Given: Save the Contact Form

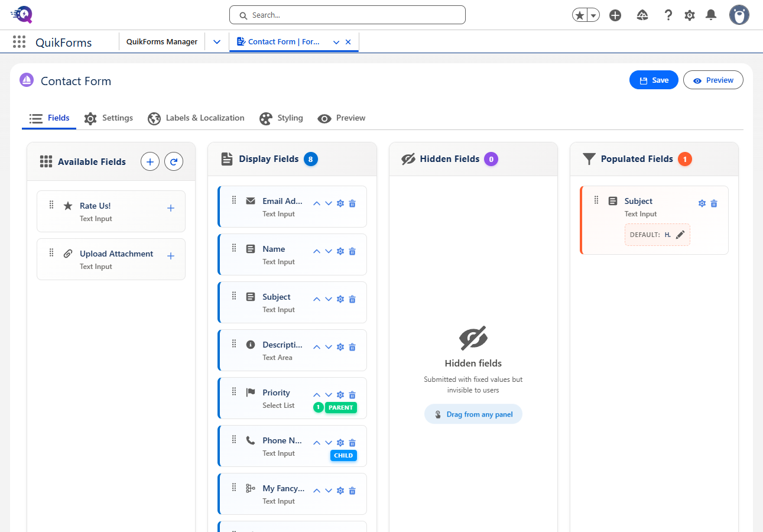Looking at the screenshot, I should tap(654, 80).
